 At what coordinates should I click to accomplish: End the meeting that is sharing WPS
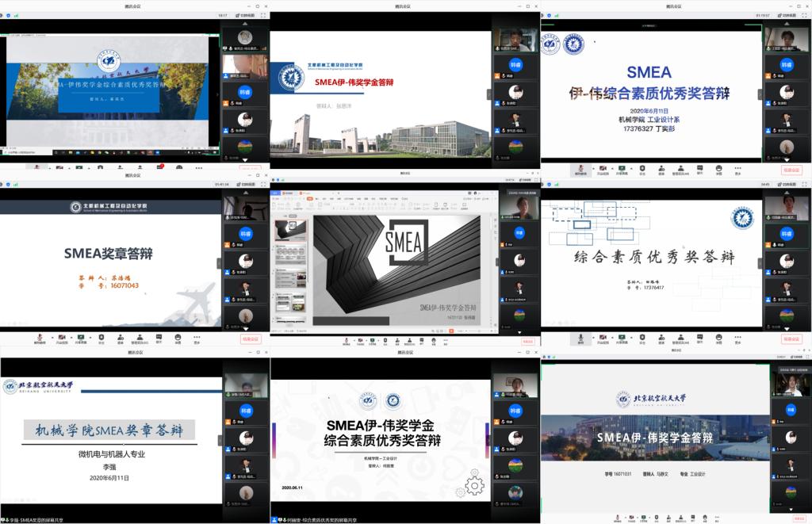pos(527,342)
